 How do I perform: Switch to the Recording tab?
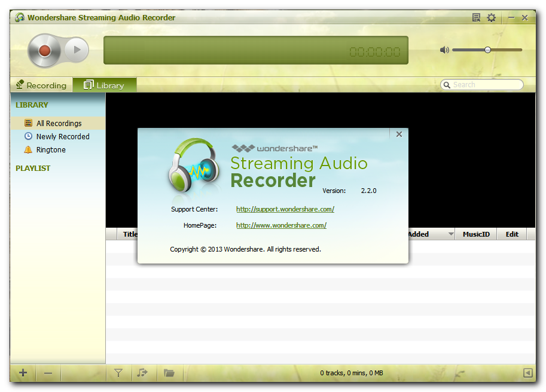pyautogui.click(x=41, y=85)
